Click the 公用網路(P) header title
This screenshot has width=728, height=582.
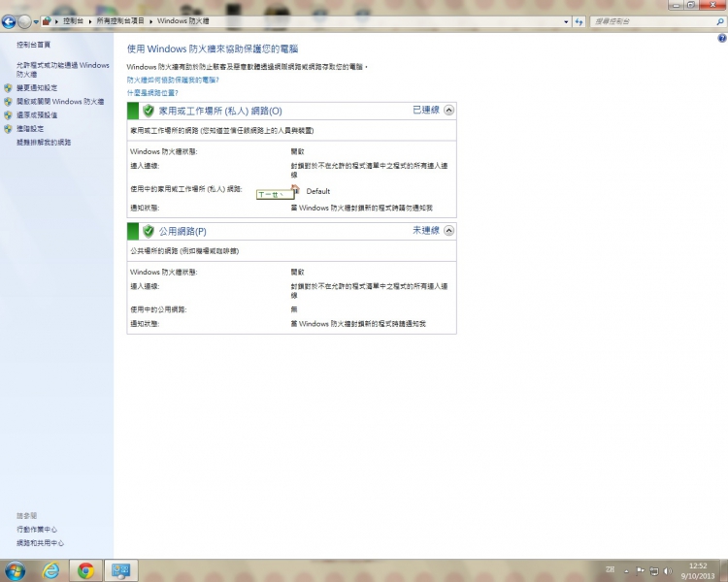pyautogui.click(x=182, y=231)
